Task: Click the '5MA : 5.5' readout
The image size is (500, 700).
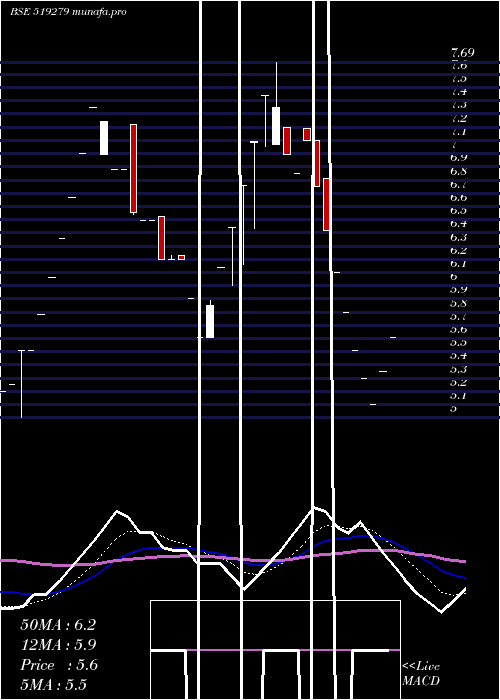Action: coord(54,685)
